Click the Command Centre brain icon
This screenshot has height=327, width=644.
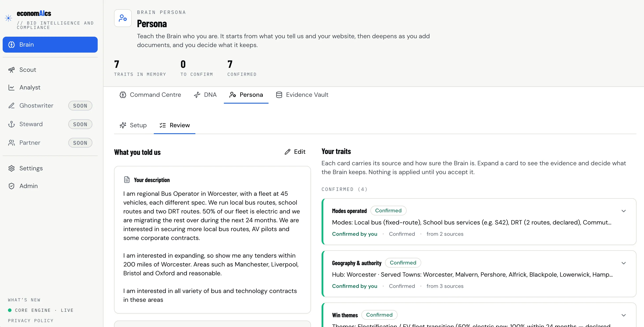[123, 95]
